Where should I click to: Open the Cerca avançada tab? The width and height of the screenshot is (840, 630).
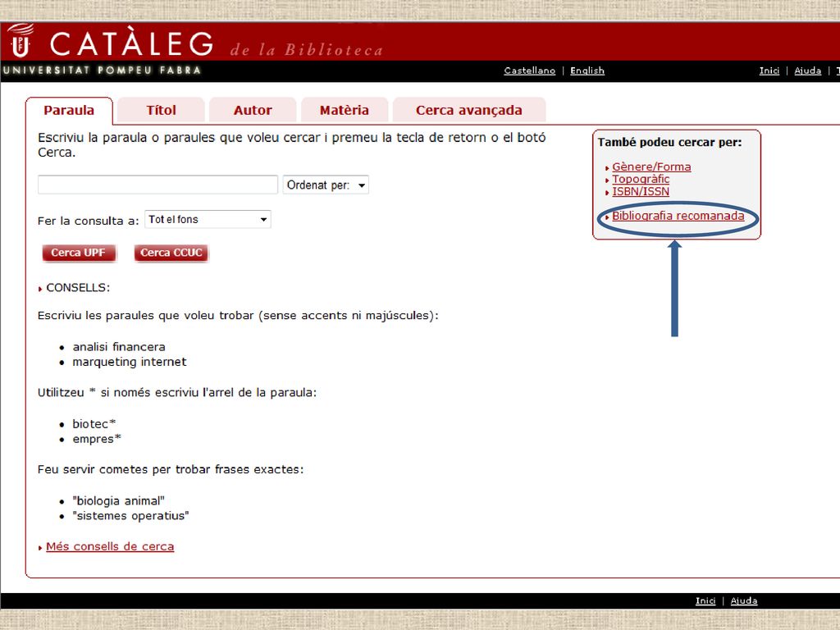[x=469, y=111]
